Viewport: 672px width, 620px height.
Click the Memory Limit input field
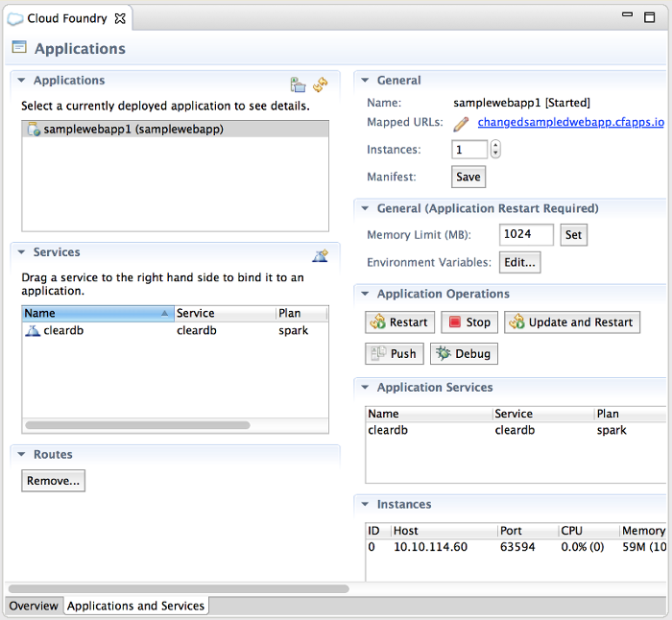pyautogui.click(x=526, y=234)
